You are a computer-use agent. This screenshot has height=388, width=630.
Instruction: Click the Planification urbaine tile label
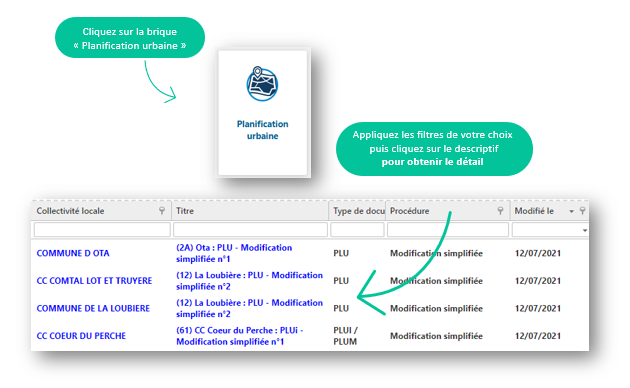(x=262, y=130)
